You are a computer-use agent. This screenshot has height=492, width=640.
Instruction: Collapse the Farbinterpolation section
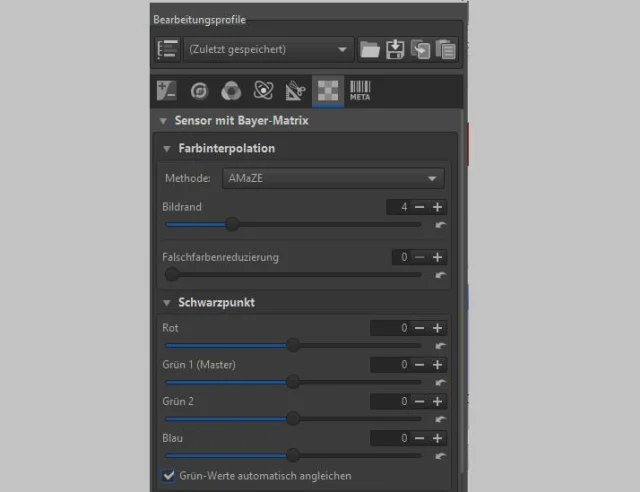(167, 149)
